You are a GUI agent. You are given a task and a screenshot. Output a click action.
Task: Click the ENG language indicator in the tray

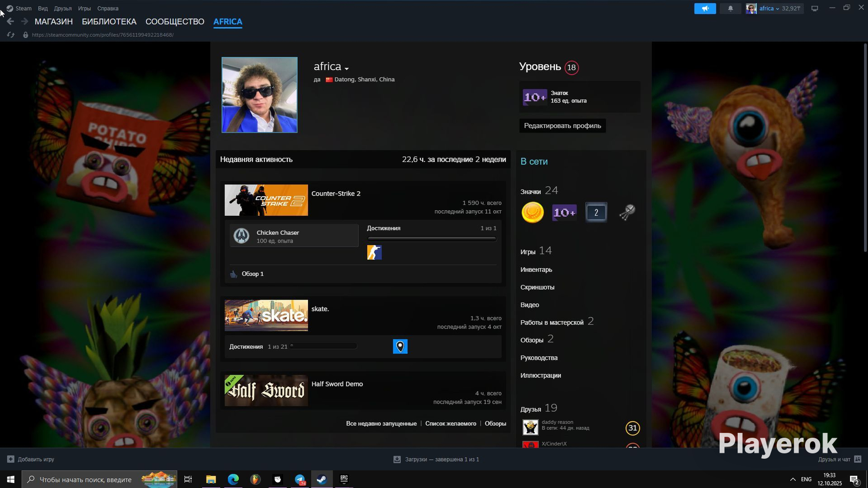tap(806, 479)
